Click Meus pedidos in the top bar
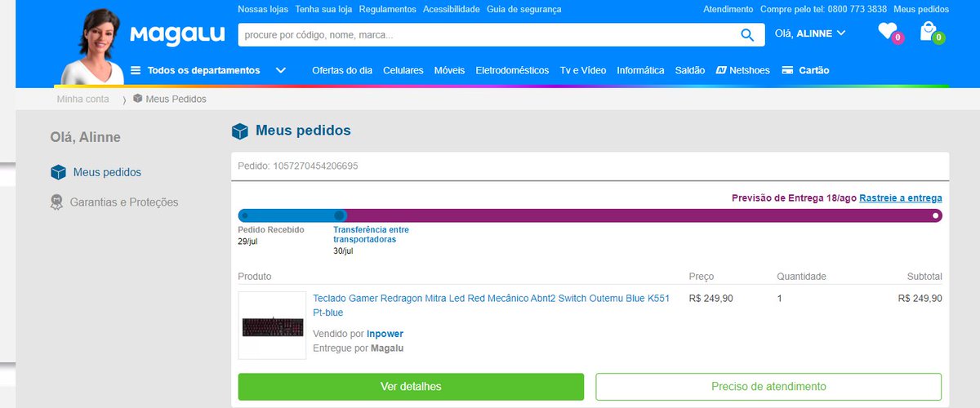Screen dimensions: 980x408 click(x=921, y=9)
